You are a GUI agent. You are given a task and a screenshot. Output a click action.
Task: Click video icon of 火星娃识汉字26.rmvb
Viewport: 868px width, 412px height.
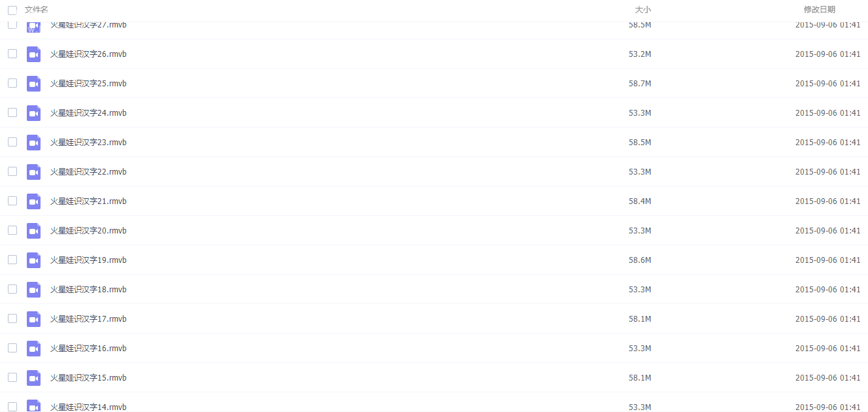pos(33,54)
